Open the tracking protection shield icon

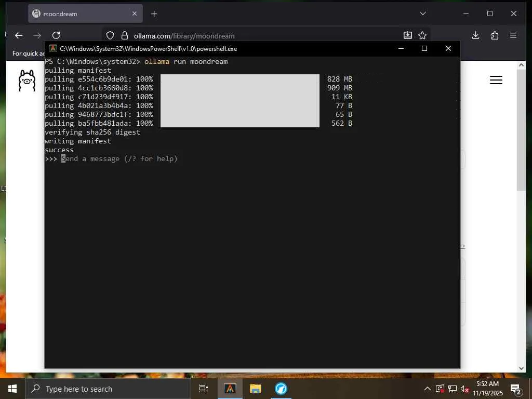click(110, 36)
